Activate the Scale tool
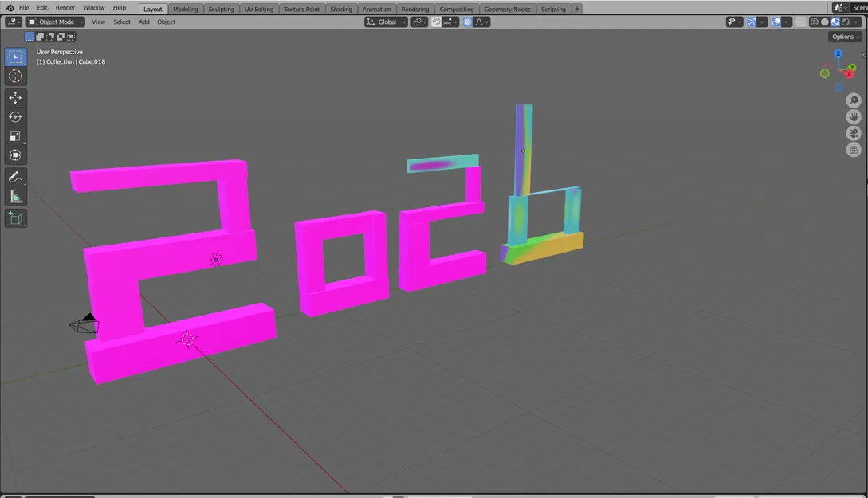Image resolution: width=868 pixels, height=498 pixels. (15, 136)
